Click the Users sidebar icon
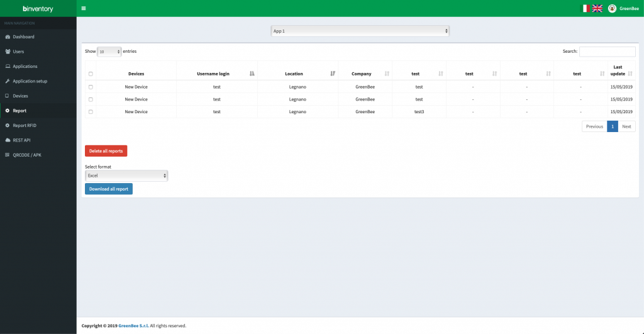The image size is (644, 334). point(8,52)
